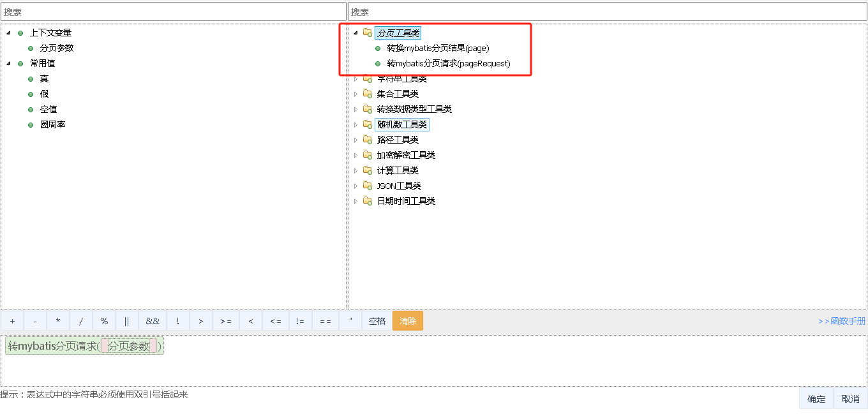Click the folder icon for 分页工具类

click(367, 33)
